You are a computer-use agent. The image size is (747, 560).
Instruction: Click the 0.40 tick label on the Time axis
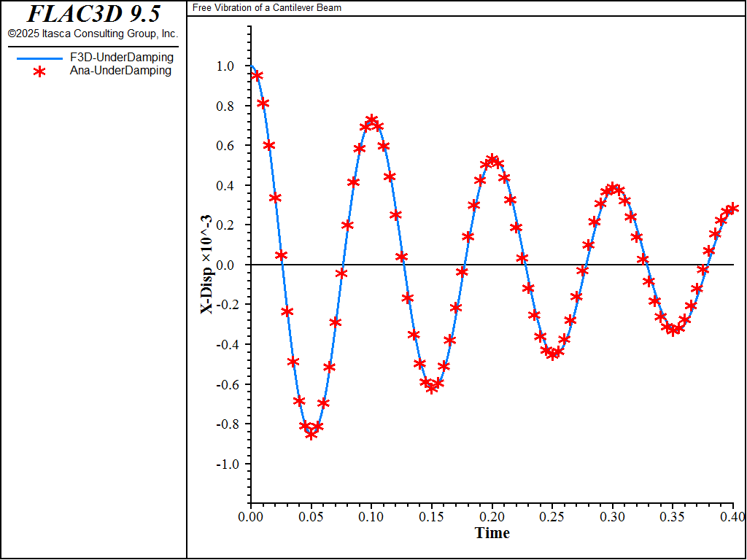(x=733, y=516)
